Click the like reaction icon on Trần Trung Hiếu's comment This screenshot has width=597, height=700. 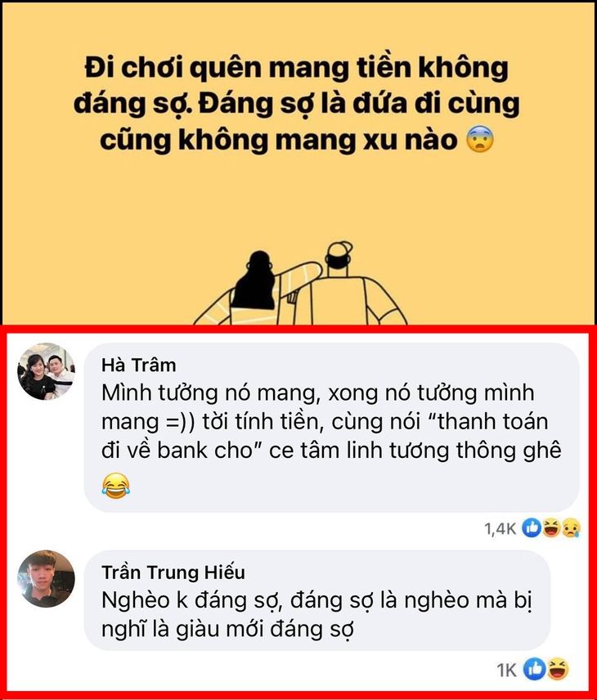[535, 670]
